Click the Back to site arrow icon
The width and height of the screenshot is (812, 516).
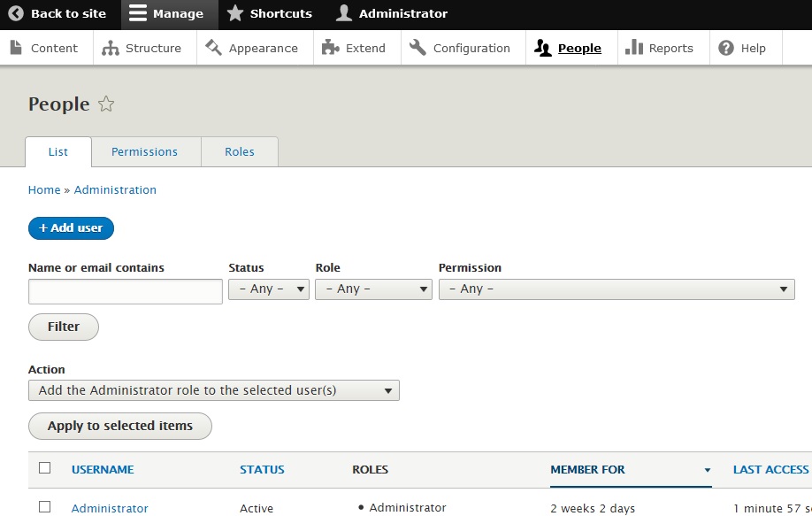[16, 14]
